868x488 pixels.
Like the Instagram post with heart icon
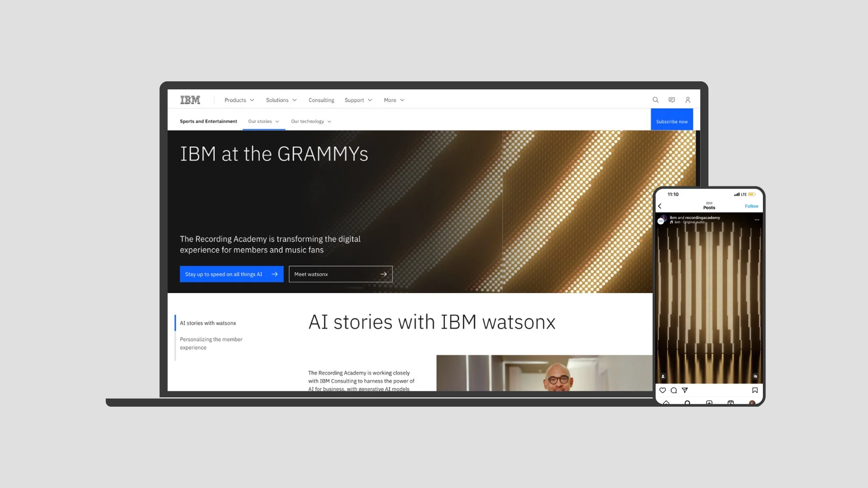coord(662,390)
